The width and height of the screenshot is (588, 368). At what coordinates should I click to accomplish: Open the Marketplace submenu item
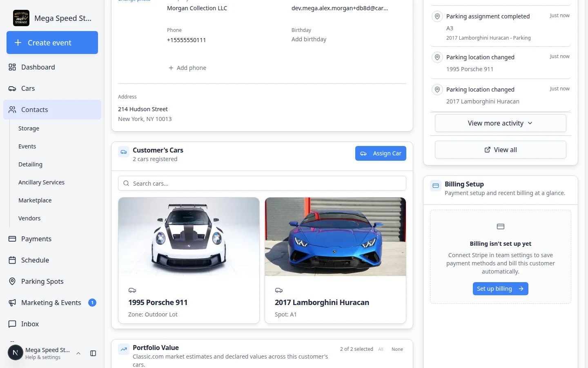35,200
